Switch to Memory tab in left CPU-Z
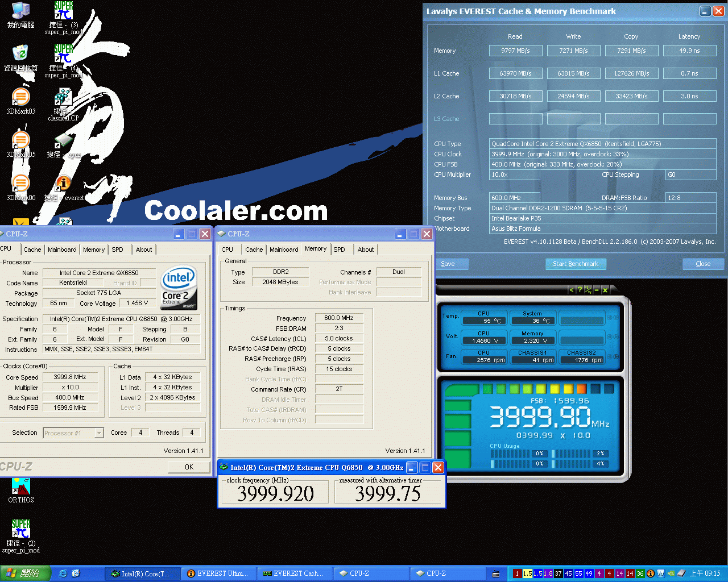The height and width of the screenshot is (582, 728). point(94,250)
